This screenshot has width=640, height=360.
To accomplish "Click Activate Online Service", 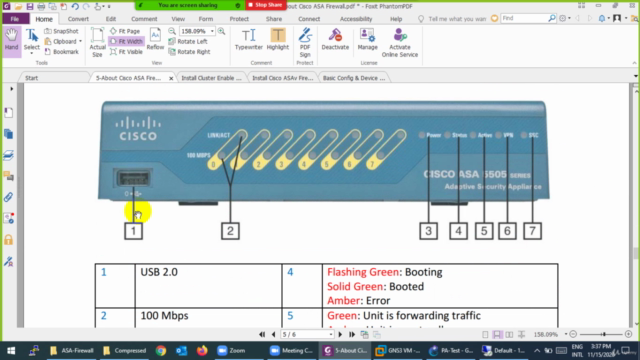I will [x=400, y=42].
